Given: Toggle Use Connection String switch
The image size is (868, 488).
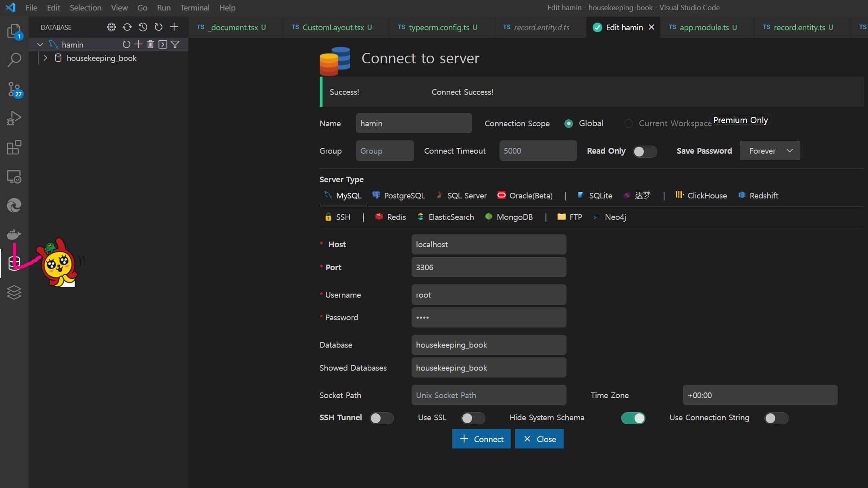Looking at the screenshot, I should pos(776,418).
